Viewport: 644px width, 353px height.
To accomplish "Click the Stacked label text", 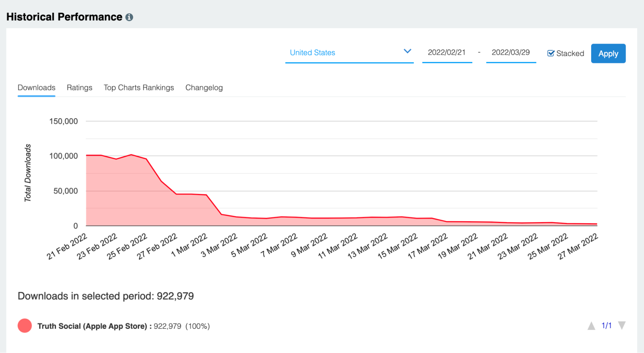I will tap(570, 54).
